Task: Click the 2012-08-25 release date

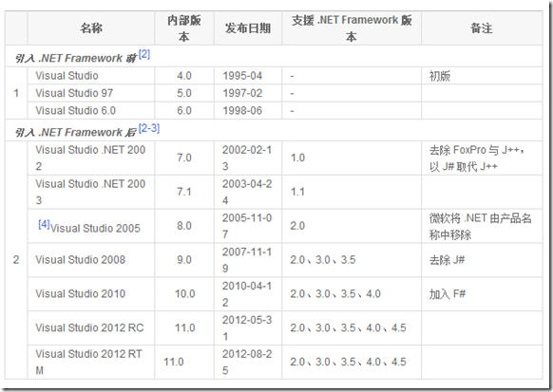Action: 248,362
